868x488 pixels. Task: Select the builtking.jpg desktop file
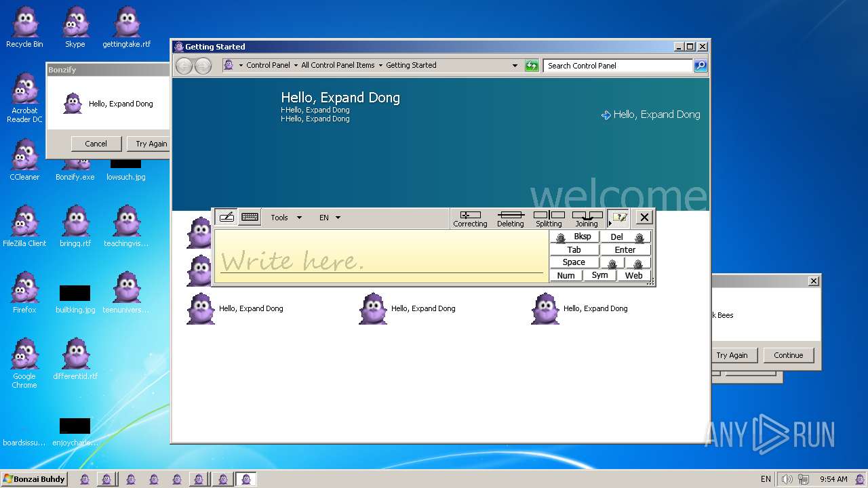75,298
